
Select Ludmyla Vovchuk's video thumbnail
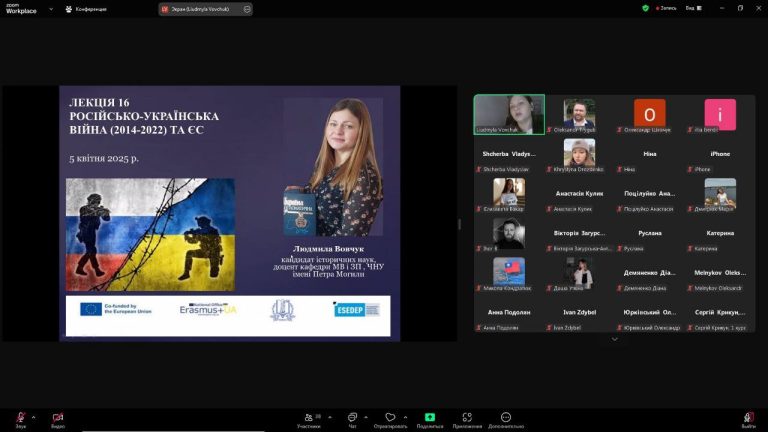click(509, 114)
